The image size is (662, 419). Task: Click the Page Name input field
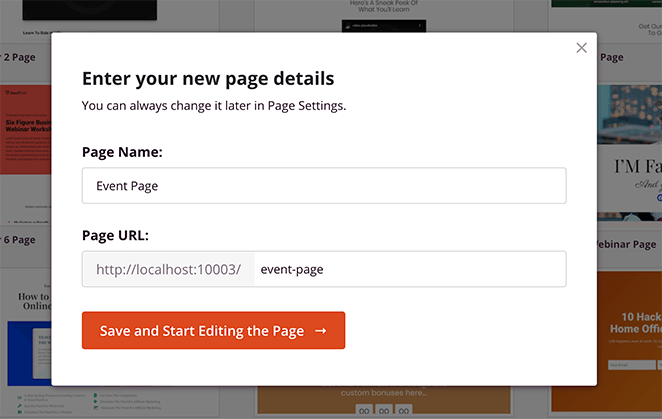click(x=324, y=185)
